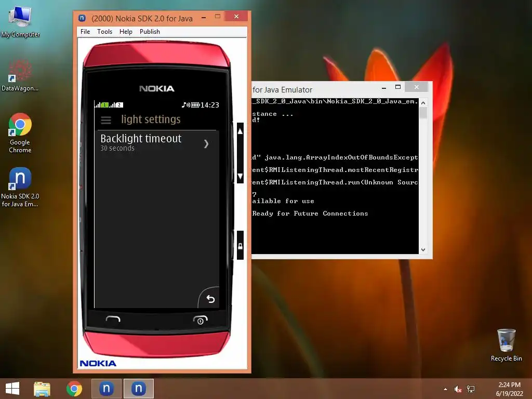Click Nokia SDK window title icon
The height and width of the screenshot is (399, 532).
click(x=82, y=18)
